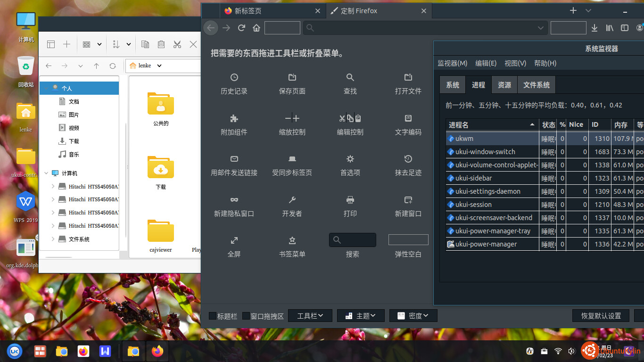Switch to the Resources (资源) tab

tap(504, 85)
